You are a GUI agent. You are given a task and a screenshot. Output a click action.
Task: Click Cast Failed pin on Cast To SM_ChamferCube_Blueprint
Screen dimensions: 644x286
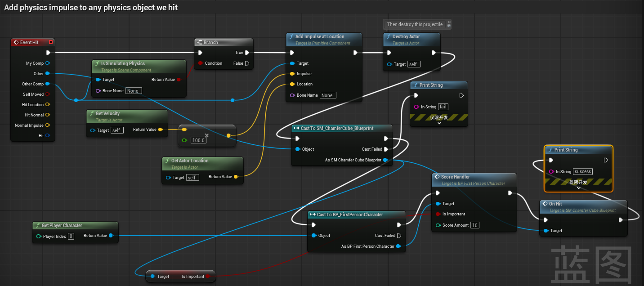pos(386,149)
